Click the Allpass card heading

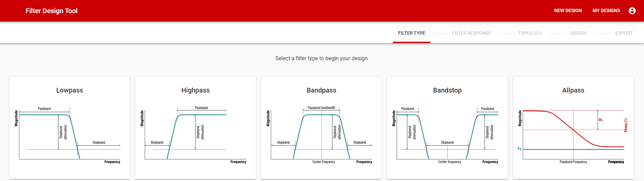[573, 90]
